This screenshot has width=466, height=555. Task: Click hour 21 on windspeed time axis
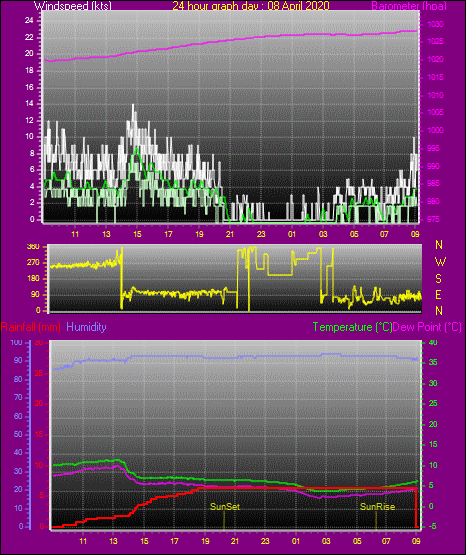pos(230,234)
